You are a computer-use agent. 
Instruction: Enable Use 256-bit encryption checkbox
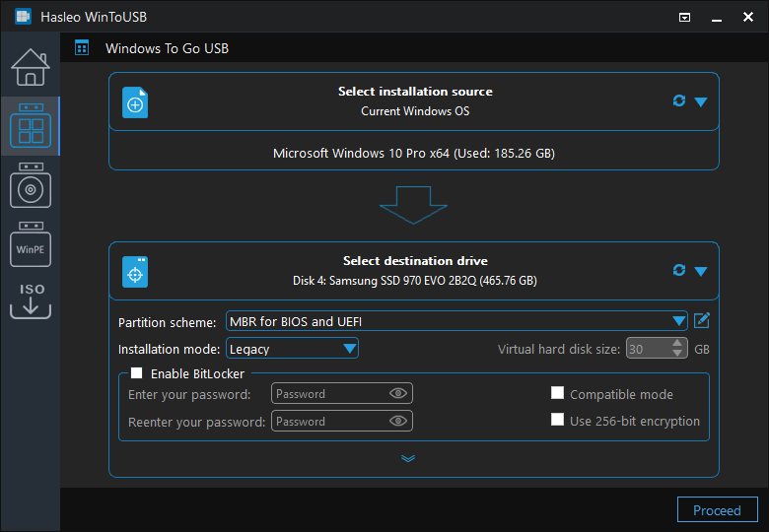(557, 420)
